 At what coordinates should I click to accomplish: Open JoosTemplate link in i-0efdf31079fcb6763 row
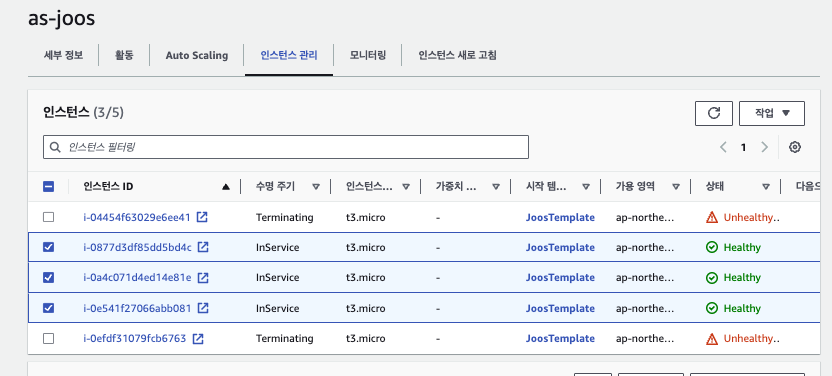560,338
